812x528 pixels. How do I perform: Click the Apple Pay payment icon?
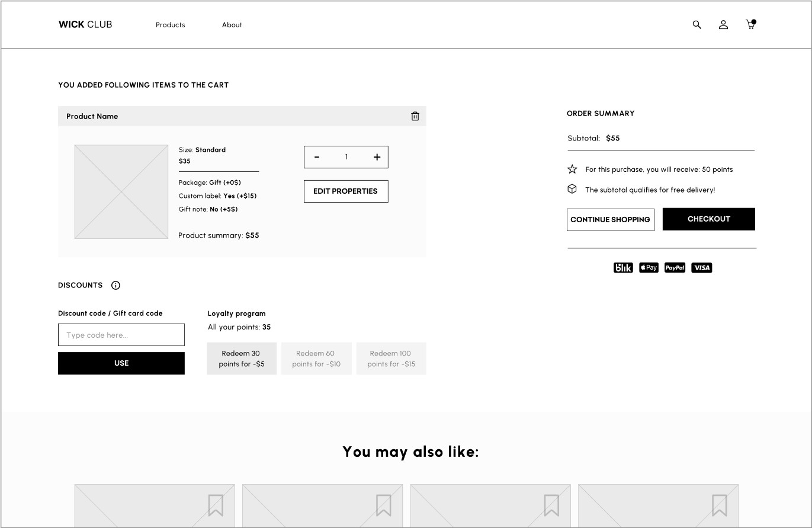click(649, 268)
